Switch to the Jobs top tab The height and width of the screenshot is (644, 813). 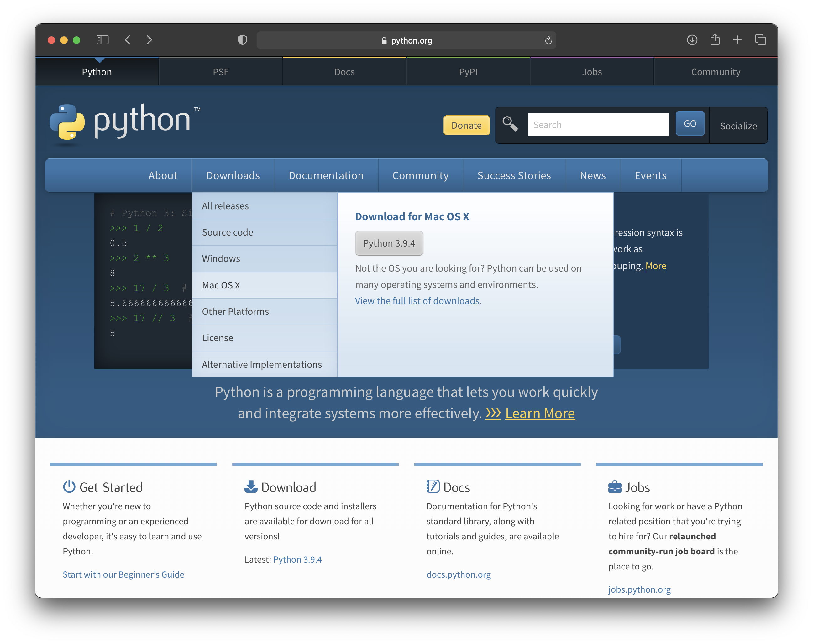tap(592, 72)
